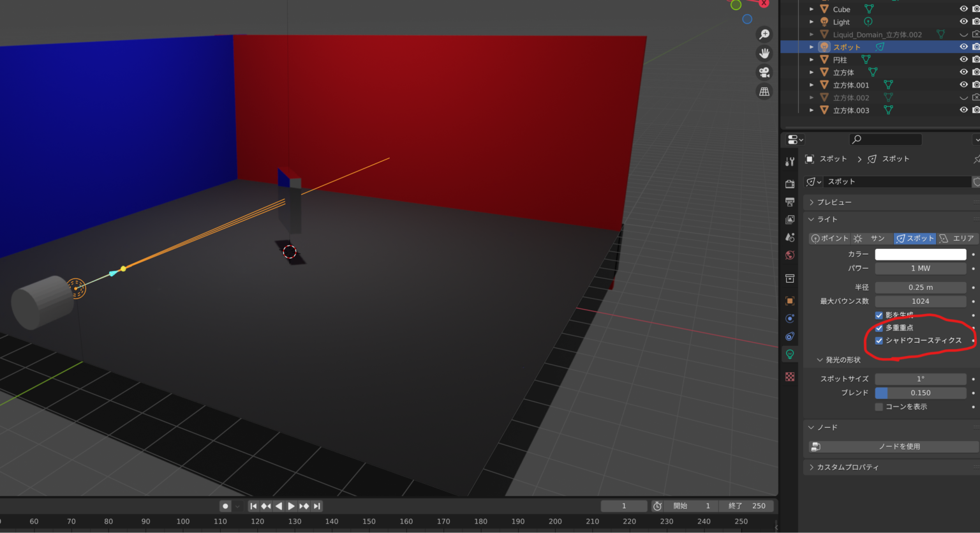
Task: Enable シャドウコースティクス checkbox
Action: [879, 340]
